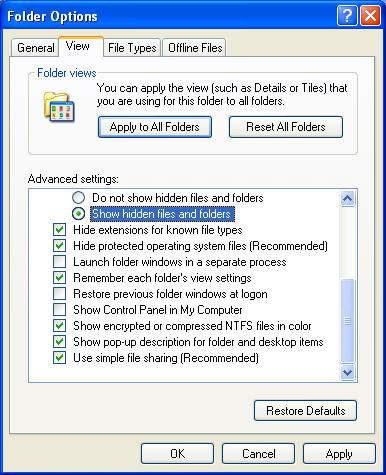Click the Help question mark button
386x475 pixels.
click(347, 15)
